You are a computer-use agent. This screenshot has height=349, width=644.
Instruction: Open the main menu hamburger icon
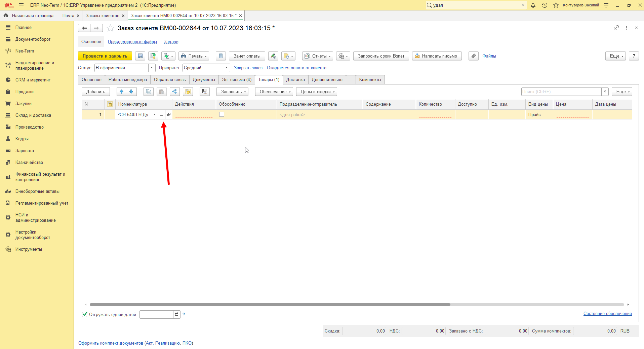pos(21,5)
